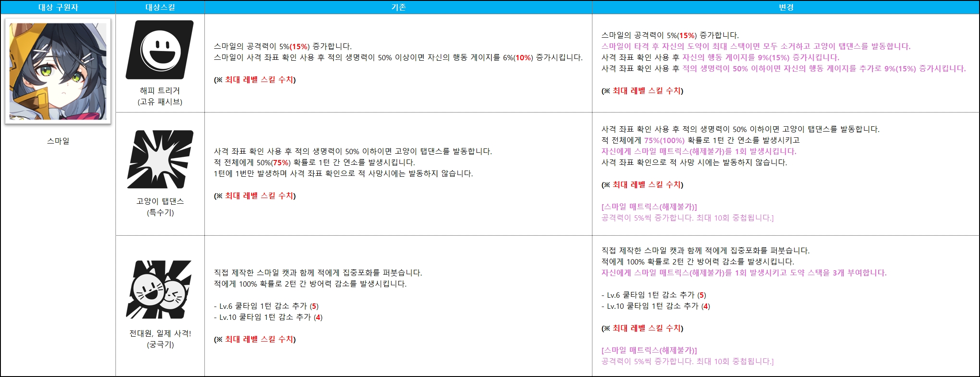980x377 pixels.
Task: Click 기존 text 스마일의 공격력이 5%(15%) 증가합니다
Action: (283, 47)
